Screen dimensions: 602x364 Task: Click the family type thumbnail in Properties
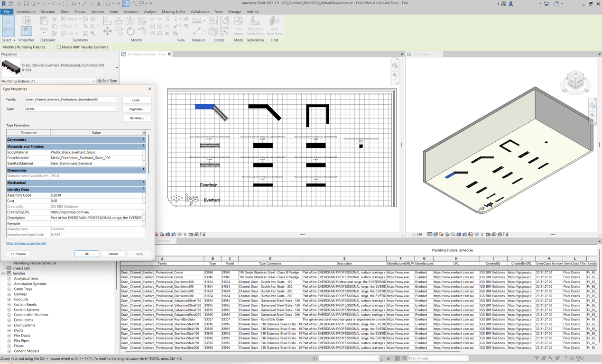(10, 68)
